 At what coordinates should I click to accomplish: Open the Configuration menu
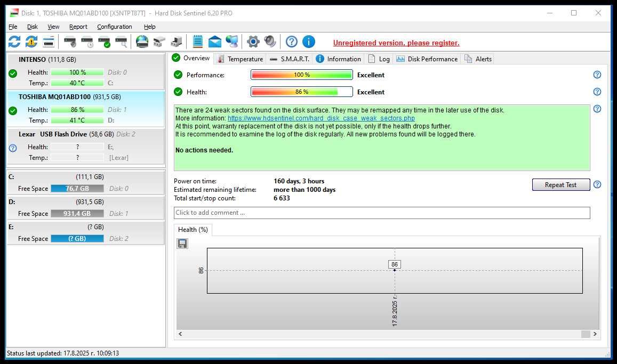pyautogui.click(x=115, y=27)
